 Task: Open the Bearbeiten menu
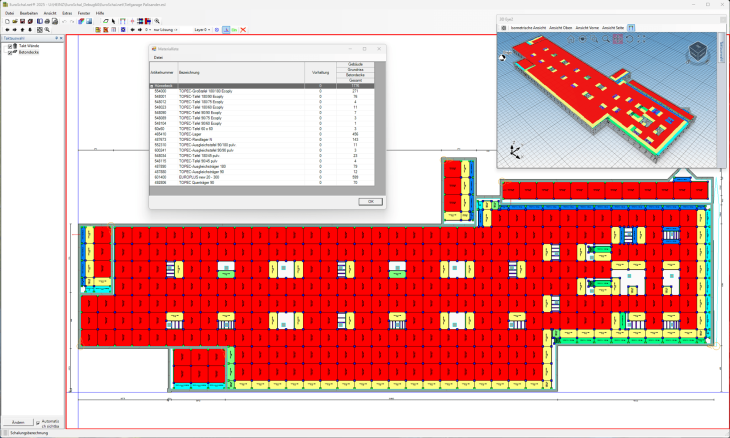29,13
